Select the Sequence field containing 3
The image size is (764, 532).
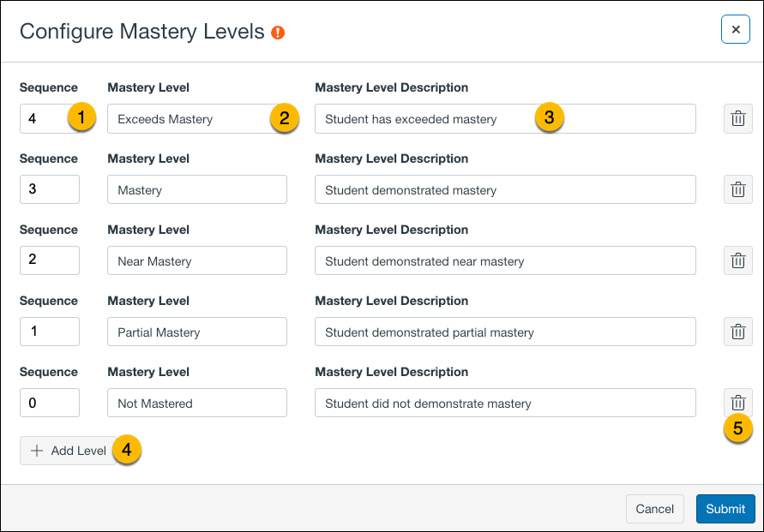click(x=49, y=189)
